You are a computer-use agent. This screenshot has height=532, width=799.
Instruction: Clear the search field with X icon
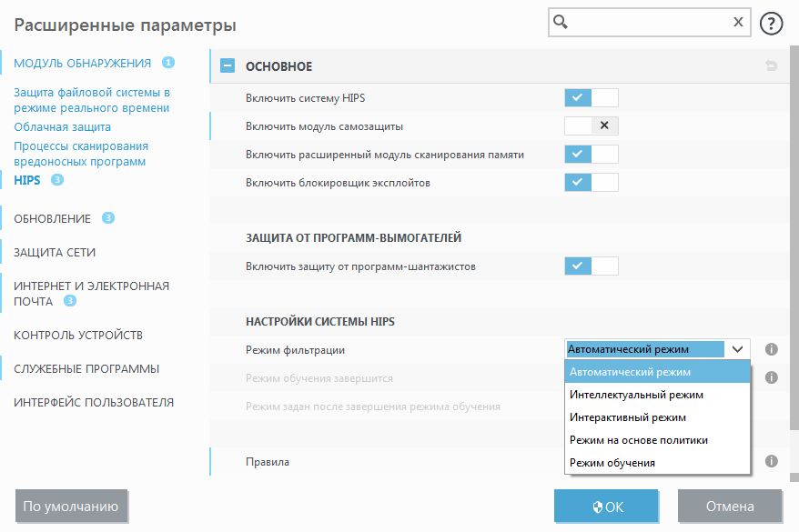pos(738,23)
